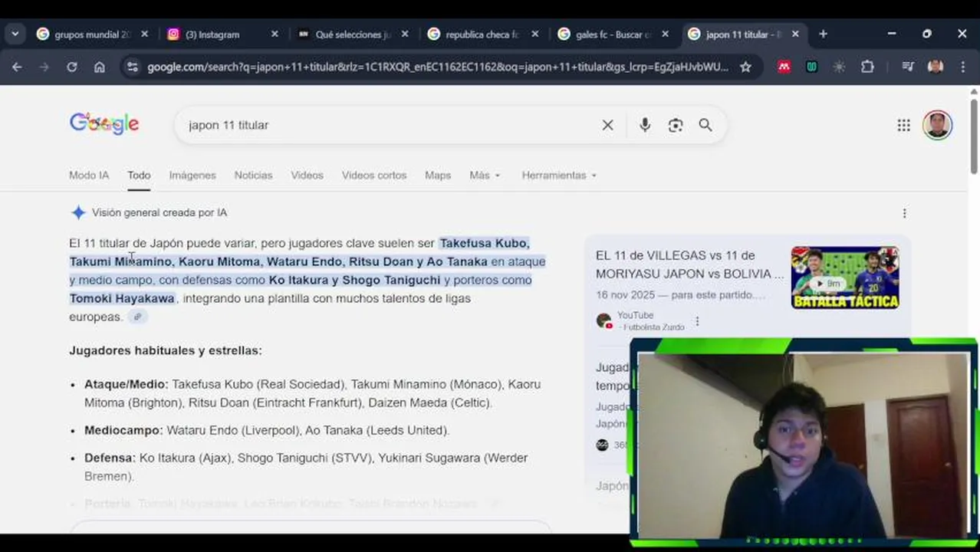Image resolution: width=980 pixels, height=552 pixels.
Task: Select the Imágenes results filter
Action: click(192, 175)
